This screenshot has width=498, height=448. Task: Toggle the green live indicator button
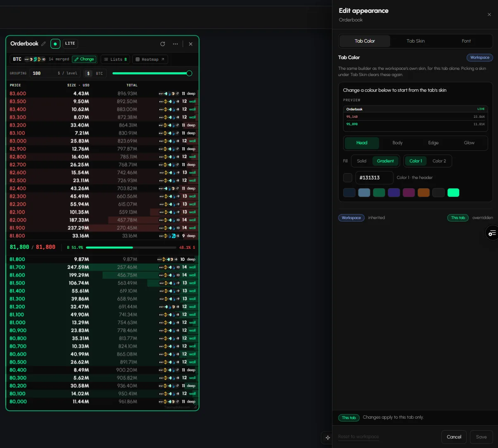coord(55,43)
